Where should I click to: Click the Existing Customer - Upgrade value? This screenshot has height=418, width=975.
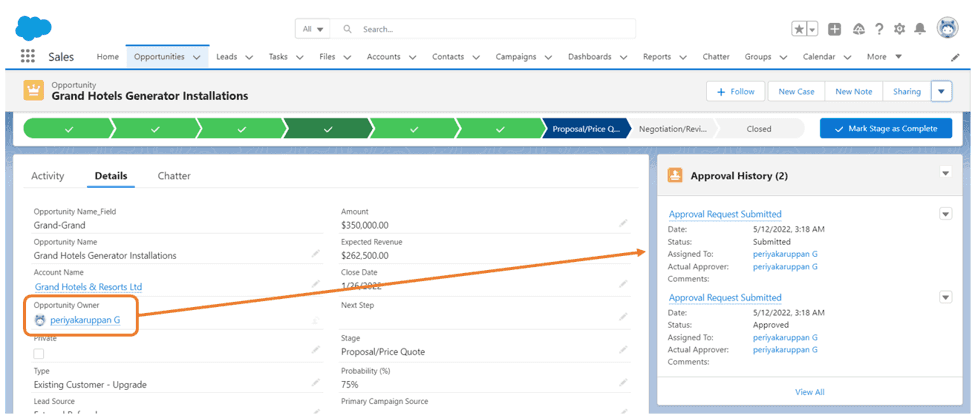tap(90, 384)
